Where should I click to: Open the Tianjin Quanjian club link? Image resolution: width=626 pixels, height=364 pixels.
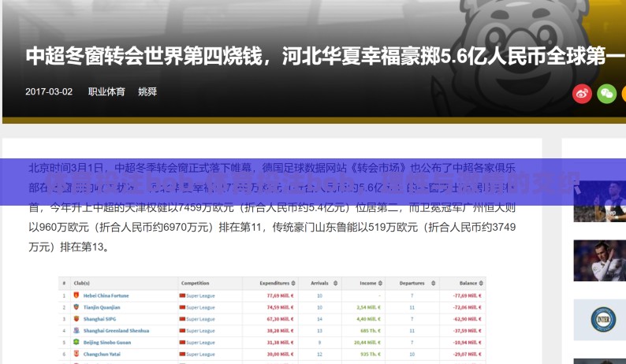coord(102,307)
